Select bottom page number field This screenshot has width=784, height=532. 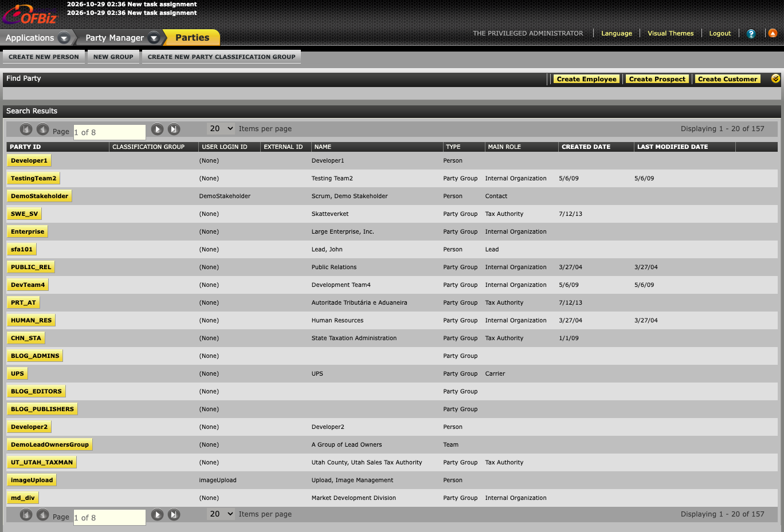coord(109,518)
